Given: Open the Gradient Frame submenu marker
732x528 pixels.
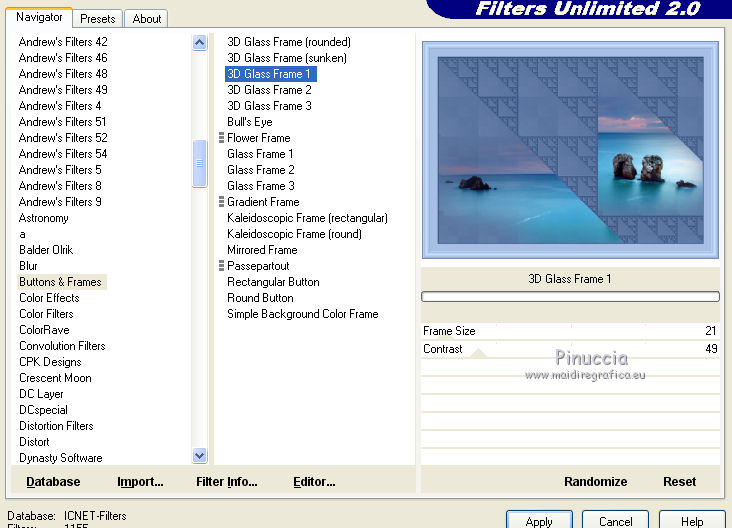Looking at the screenshot, I should click(x=221, y=202).
